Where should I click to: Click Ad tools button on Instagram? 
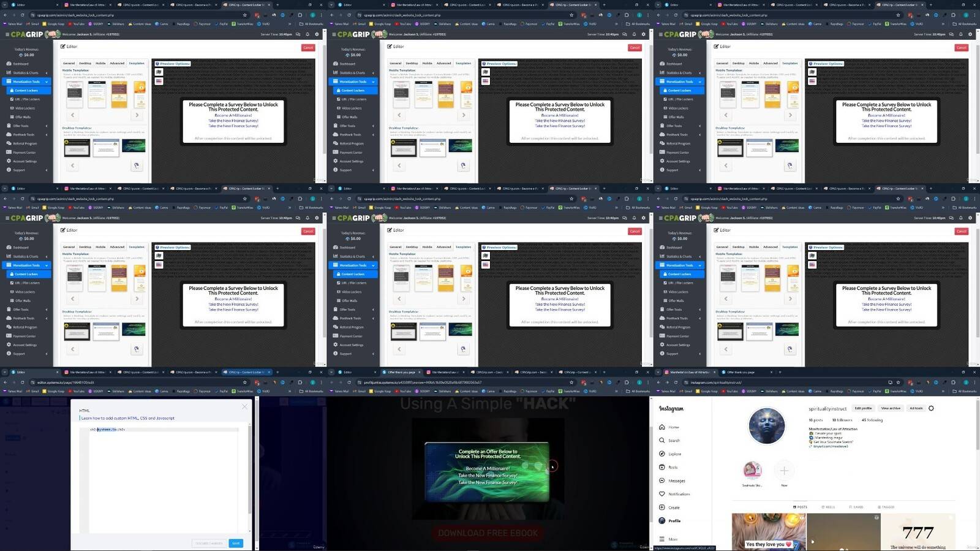[x=916, y=408]
